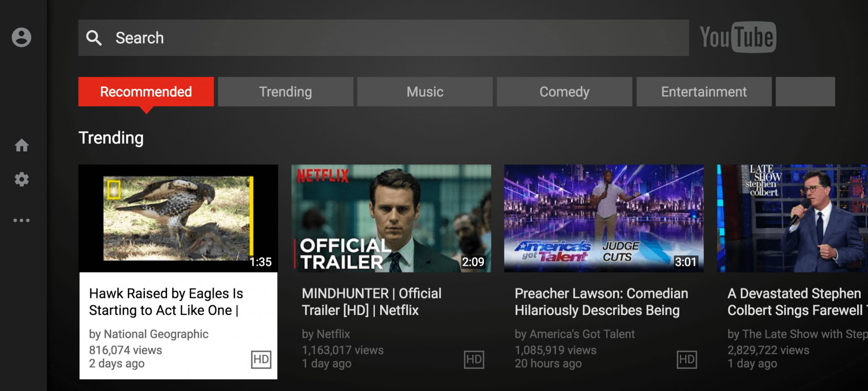This screenshot has height=391, width=868.
Task: Click HD badge on Preacher Lawson card
Action: click(687, 360)
